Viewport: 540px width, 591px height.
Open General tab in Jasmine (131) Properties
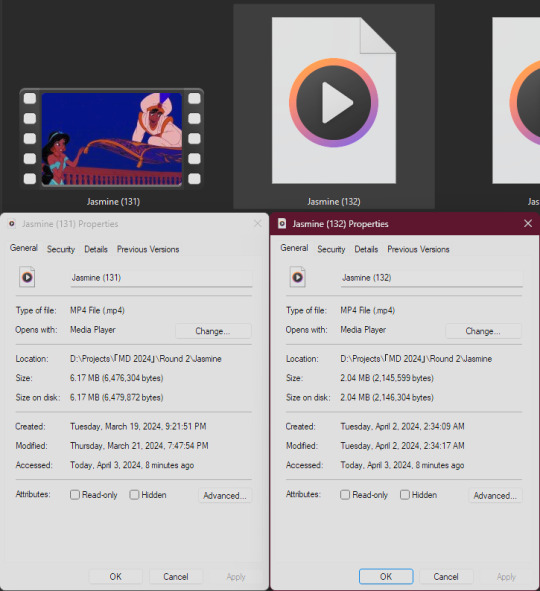pos(24,248)
